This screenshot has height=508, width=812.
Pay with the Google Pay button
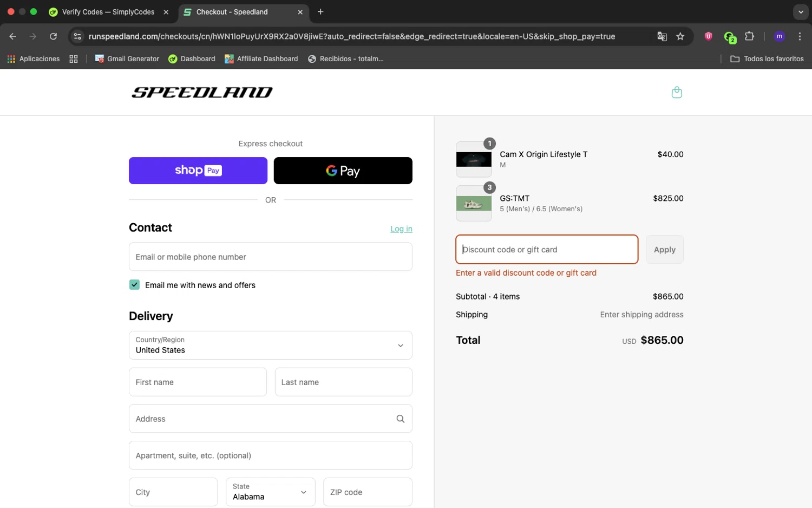[343, 171]
